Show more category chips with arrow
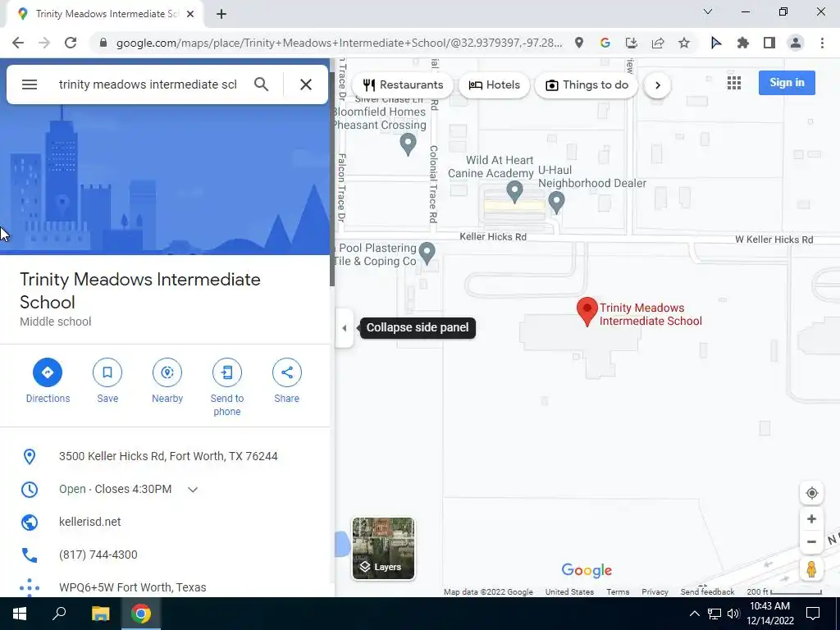The image size is (840, 630). click(657, 85)
